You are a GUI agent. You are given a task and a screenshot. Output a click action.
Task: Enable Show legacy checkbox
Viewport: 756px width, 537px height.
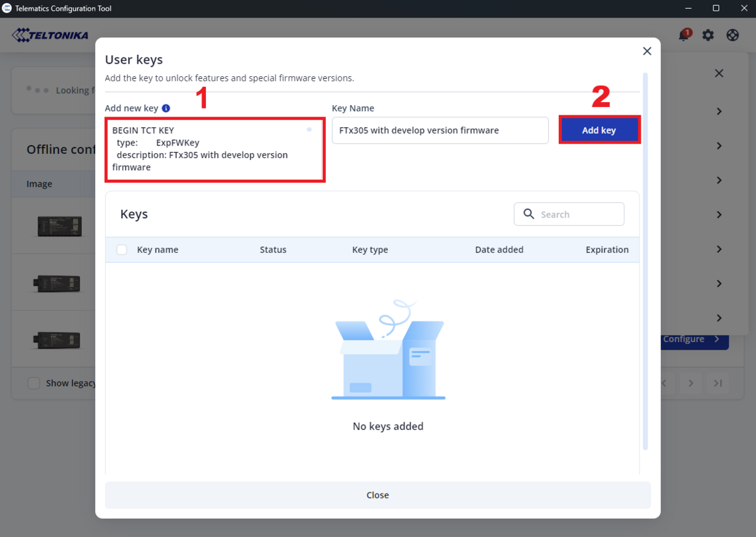tap(34, 383)
